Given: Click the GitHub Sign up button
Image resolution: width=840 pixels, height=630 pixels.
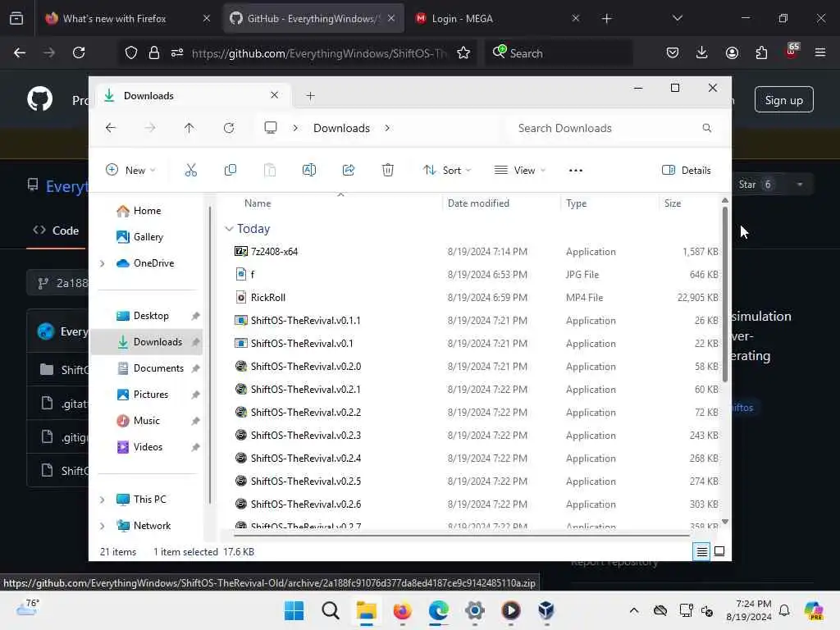Looking at the screenshot, I should (x=783, y=99).
